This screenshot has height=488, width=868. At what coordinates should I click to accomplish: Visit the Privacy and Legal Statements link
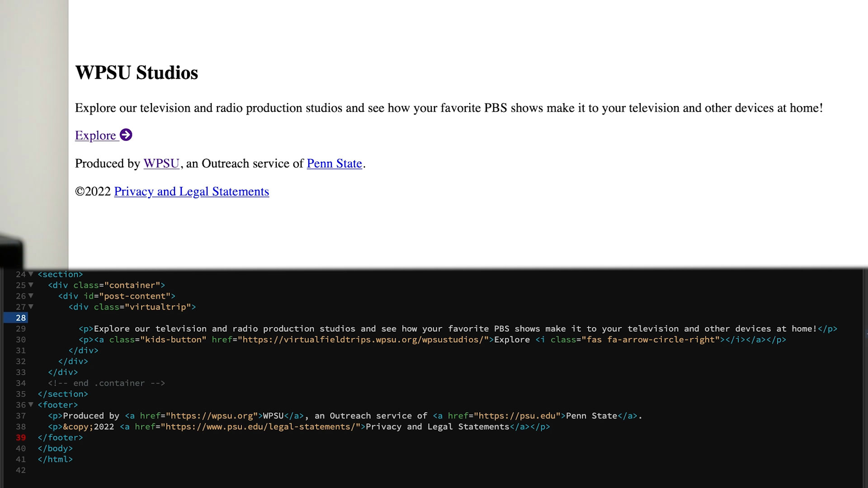point(192,191)
